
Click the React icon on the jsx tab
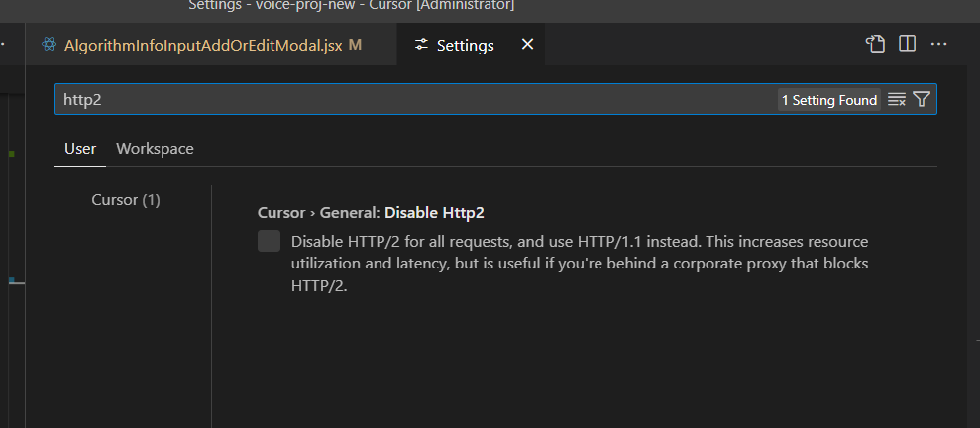tap(49, 45)
